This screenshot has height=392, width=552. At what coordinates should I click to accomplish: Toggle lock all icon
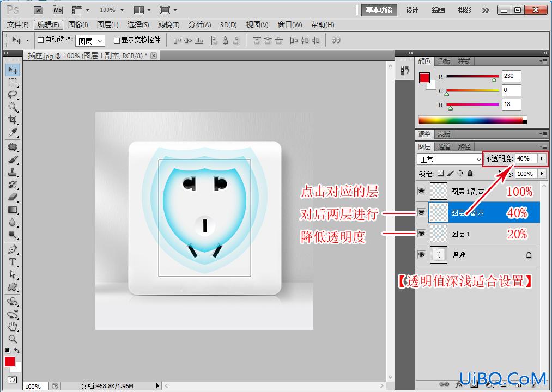coord(470,173)
